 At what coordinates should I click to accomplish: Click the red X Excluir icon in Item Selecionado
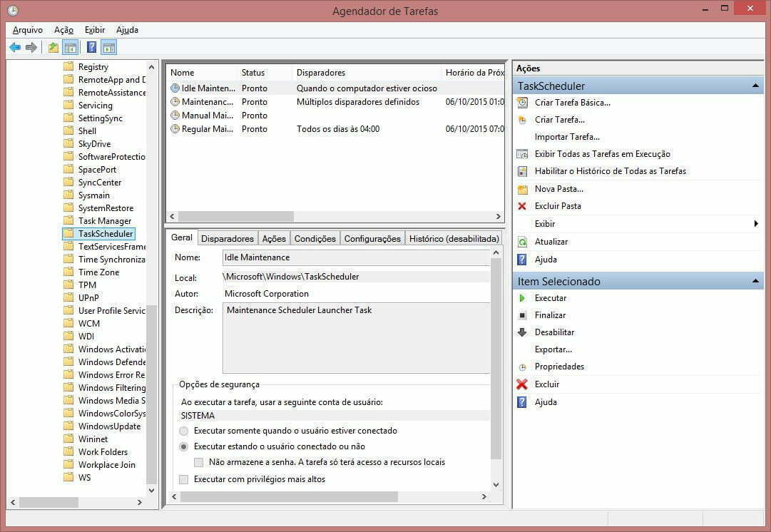[x=522, y=384]
